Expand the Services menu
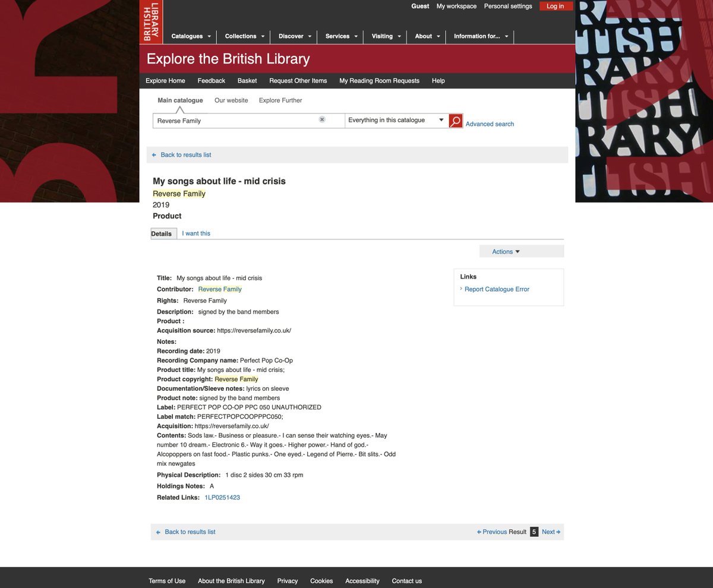713x588 pixels. pyautogui.click(x=340, y=36)
